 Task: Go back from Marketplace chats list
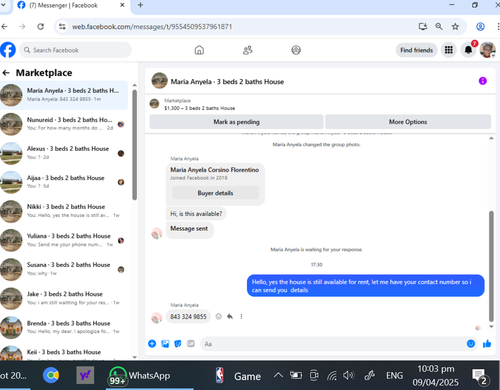6,73
